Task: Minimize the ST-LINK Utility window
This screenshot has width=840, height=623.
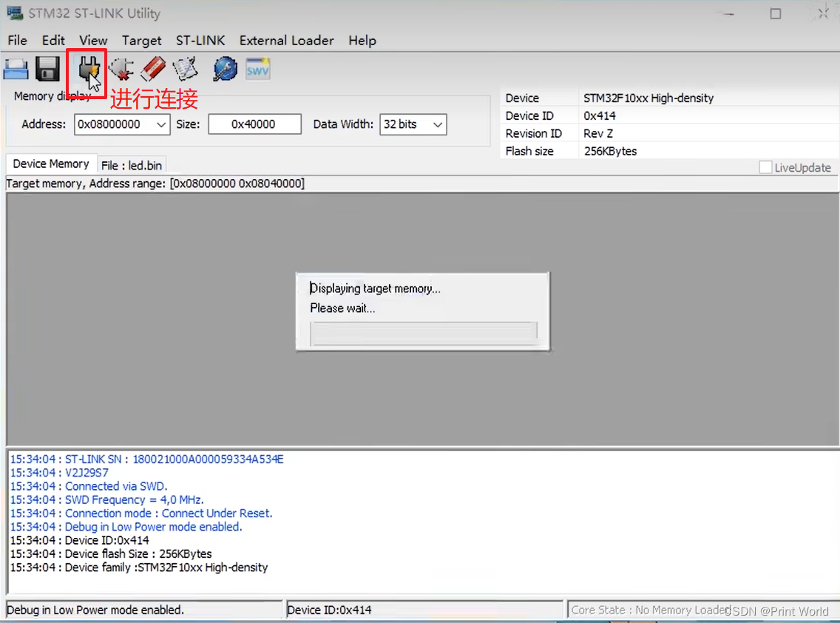Action: pos(728,13)
